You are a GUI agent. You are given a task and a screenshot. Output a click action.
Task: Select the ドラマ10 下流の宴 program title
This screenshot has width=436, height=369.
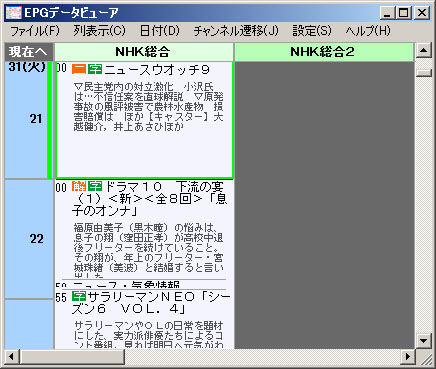tap(149, 199)
